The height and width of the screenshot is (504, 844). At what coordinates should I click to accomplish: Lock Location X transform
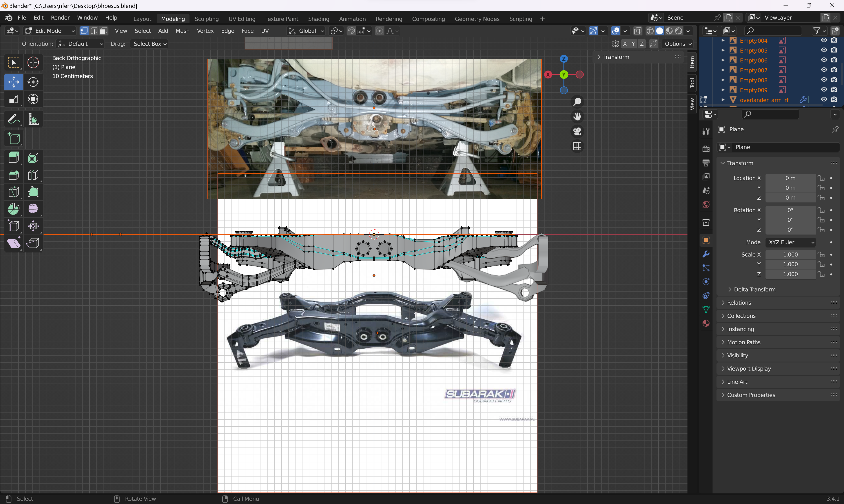pyautogui.click(x=821, y=178)
